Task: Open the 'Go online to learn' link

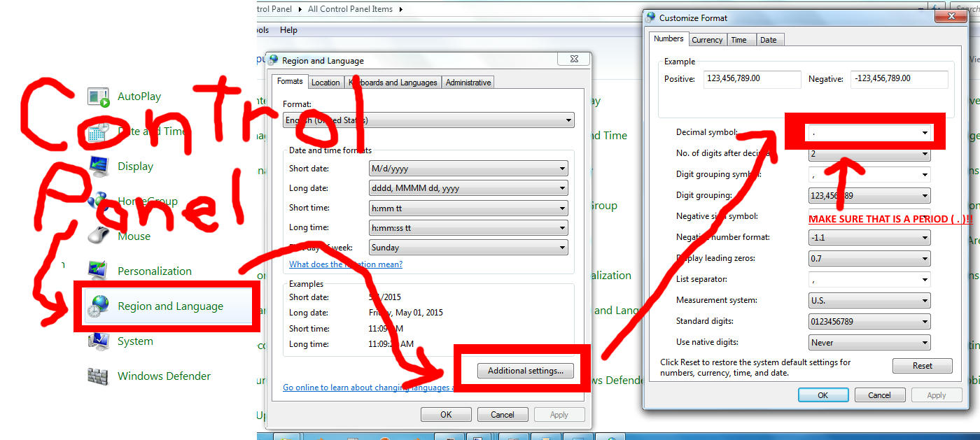Action: (x=368, y=388)
